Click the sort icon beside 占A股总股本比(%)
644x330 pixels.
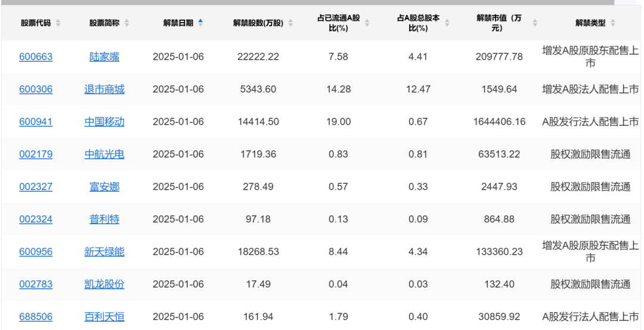(447, 23)
